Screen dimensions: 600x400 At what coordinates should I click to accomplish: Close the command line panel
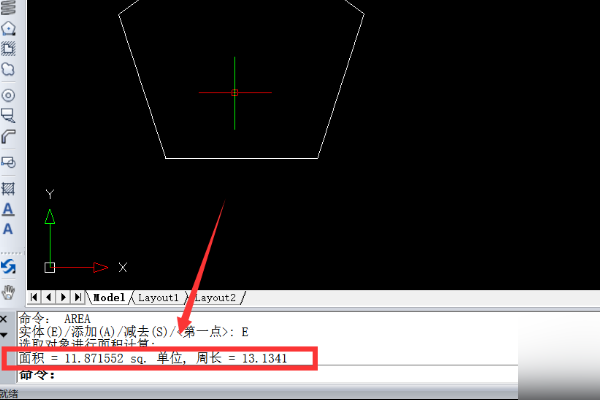point(4,319)
